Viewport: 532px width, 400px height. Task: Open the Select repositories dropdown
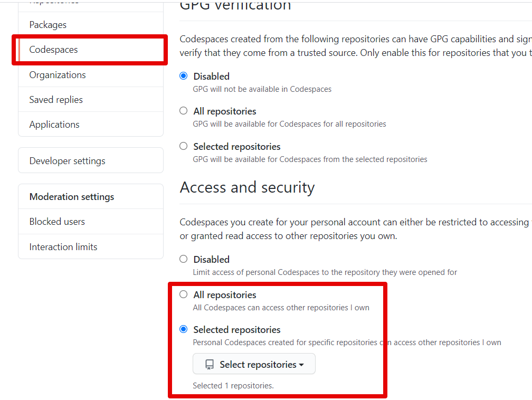pos(253,364)
